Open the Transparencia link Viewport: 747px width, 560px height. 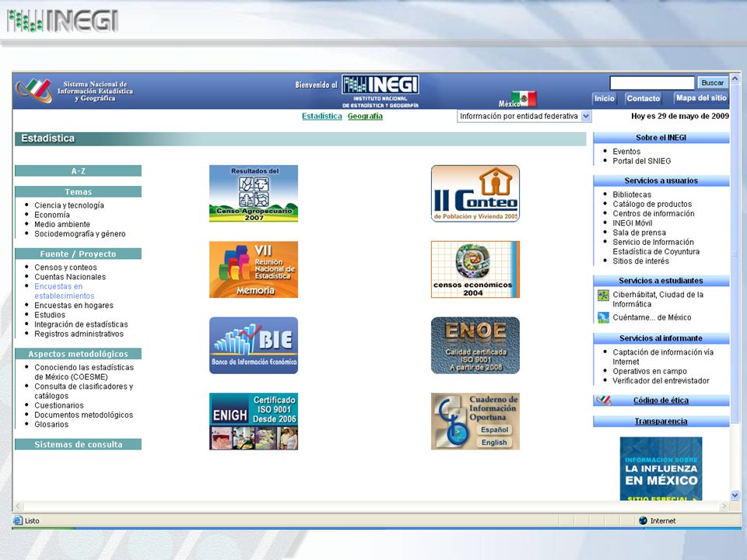(x=661, y=422)
